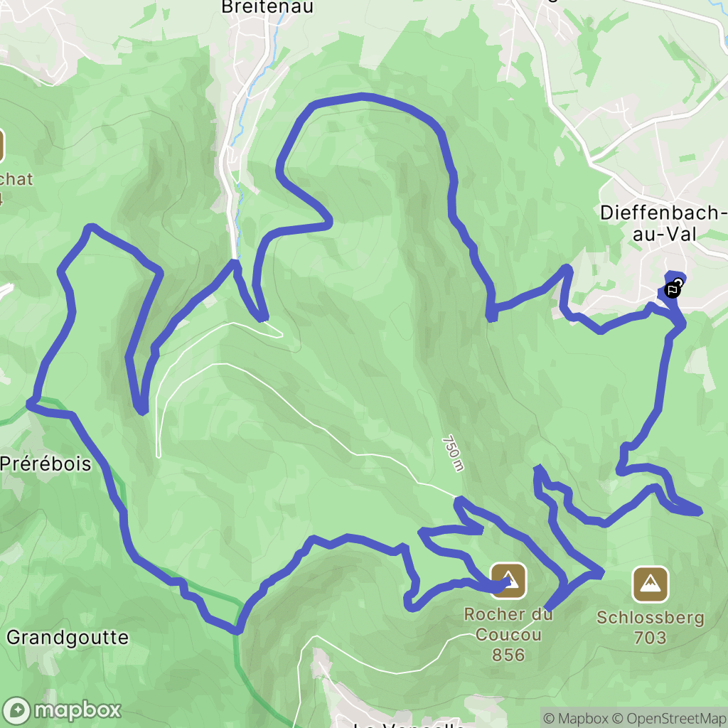Click the Schlossberg 703 text label

point(651,627)
